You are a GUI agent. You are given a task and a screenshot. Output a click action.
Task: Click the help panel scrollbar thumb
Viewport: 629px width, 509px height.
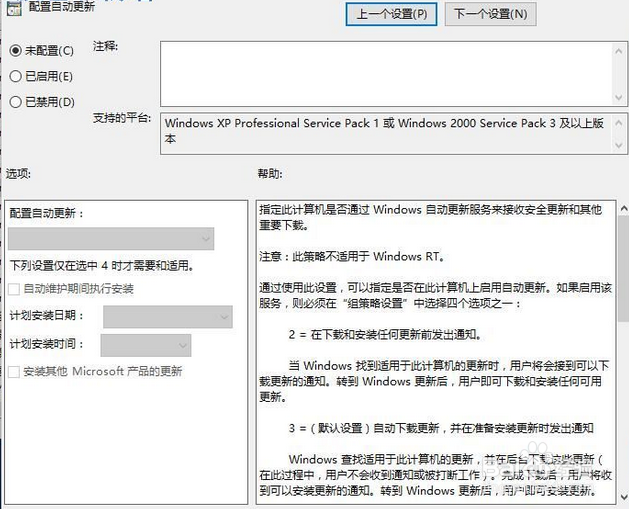click(x=624, y=268)
